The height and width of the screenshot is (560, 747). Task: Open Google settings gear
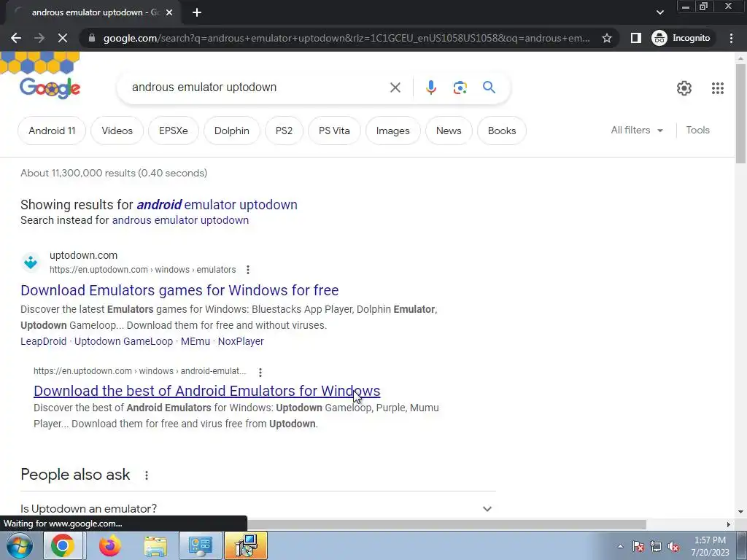coord(684,88)
